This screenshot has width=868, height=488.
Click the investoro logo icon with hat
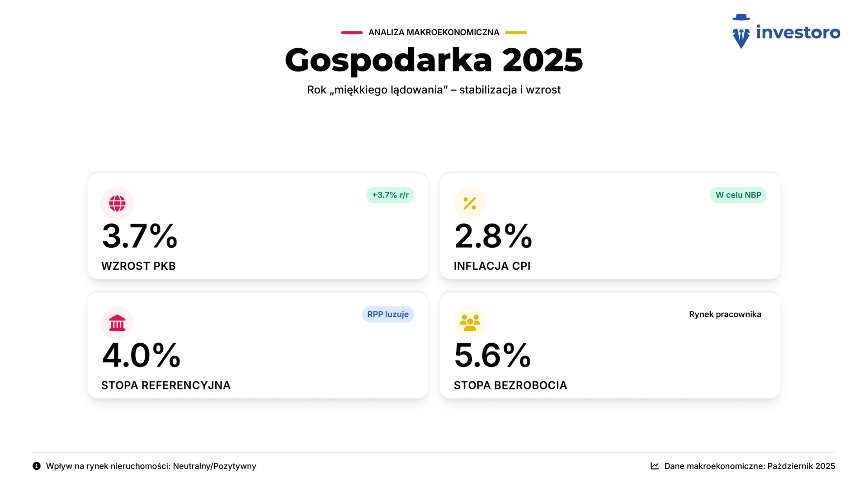[x=741, y=32]
